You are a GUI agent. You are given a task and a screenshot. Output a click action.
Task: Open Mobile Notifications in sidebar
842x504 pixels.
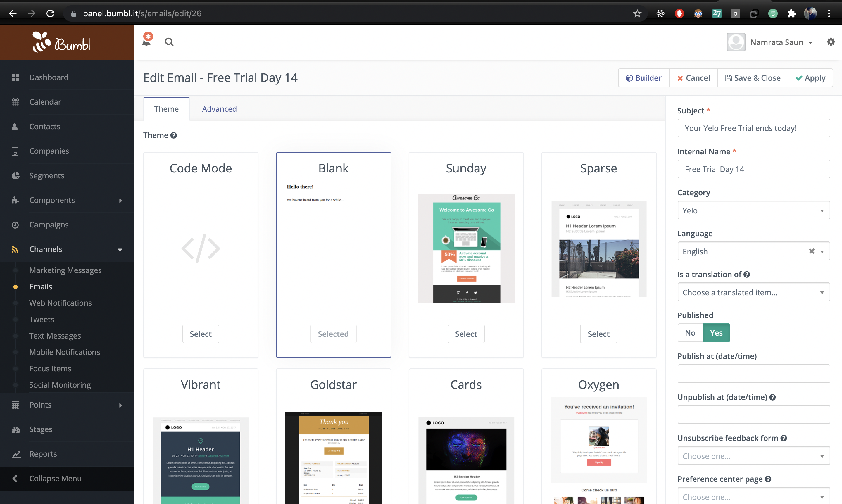pos(65,352)
